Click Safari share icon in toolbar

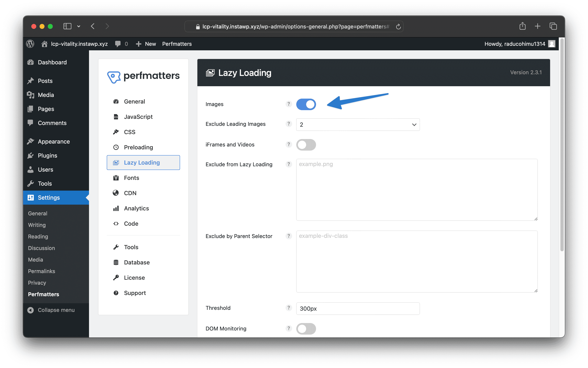click(522, 26)
